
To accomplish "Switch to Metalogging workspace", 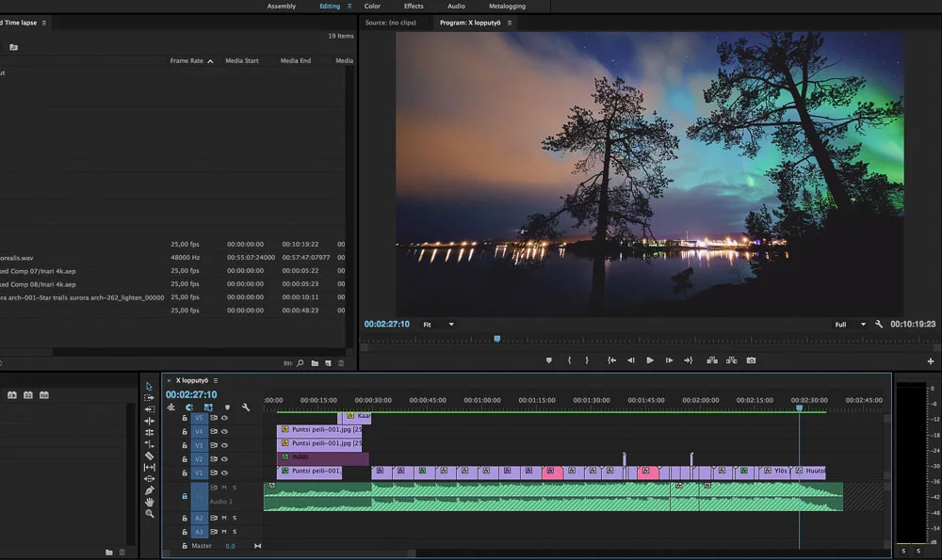I will (507, 6).
